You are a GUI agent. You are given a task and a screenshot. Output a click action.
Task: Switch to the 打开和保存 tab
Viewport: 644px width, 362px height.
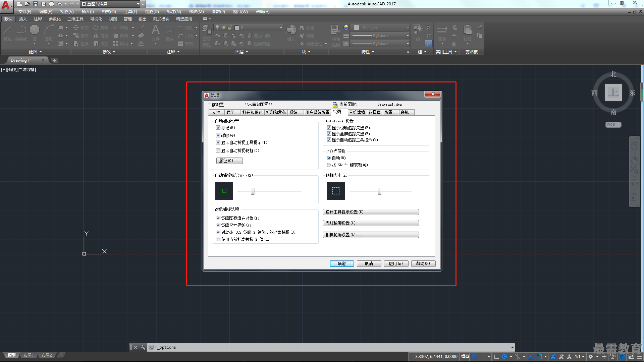coord(252,112)
